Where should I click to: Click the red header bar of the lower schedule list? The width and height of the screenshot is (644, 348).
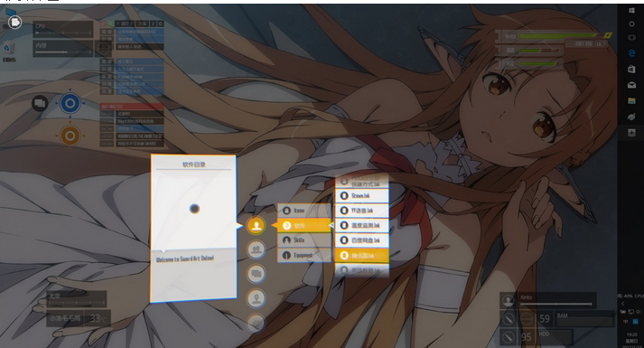click(x=132, y=107)
